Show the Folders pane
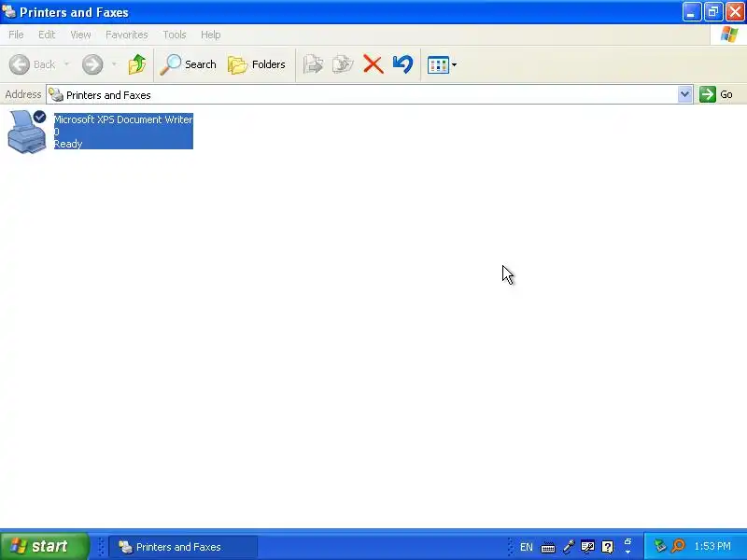Viewport: 747px width, 560px height. point(257,64)
